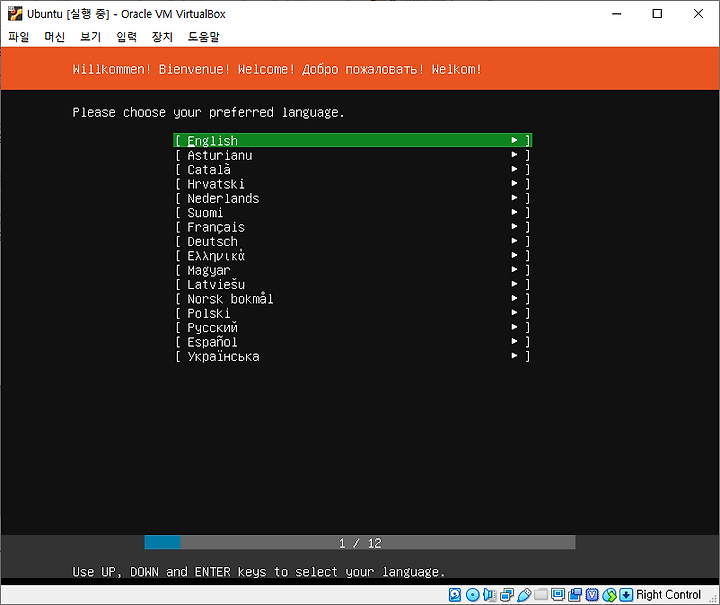
Task: Open the 입력 menu
Action: (x=126, y=36)
